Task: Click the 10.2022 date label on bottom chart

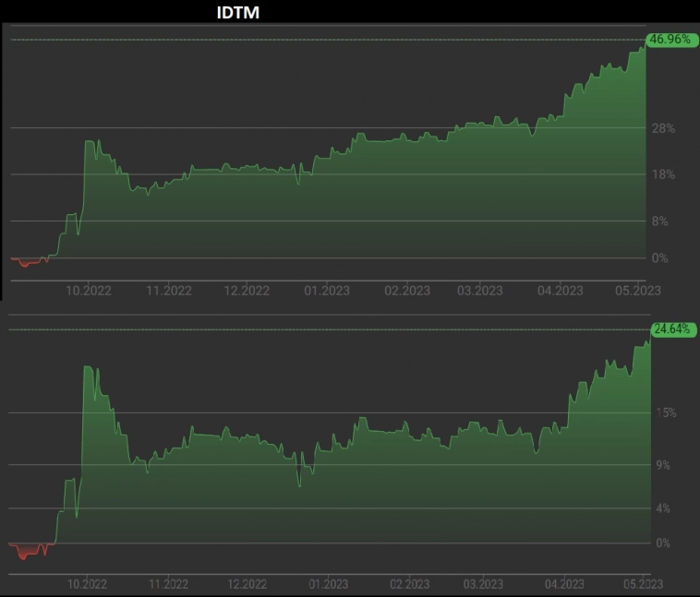Action: [87, 584]
